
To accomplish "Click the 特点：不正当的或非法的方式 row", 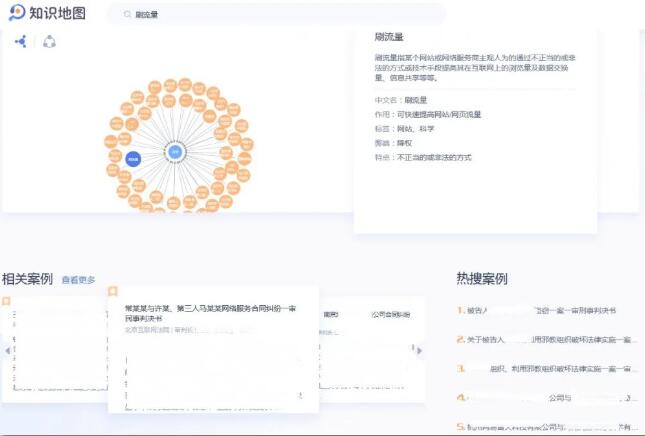I will tap(423, 158).
